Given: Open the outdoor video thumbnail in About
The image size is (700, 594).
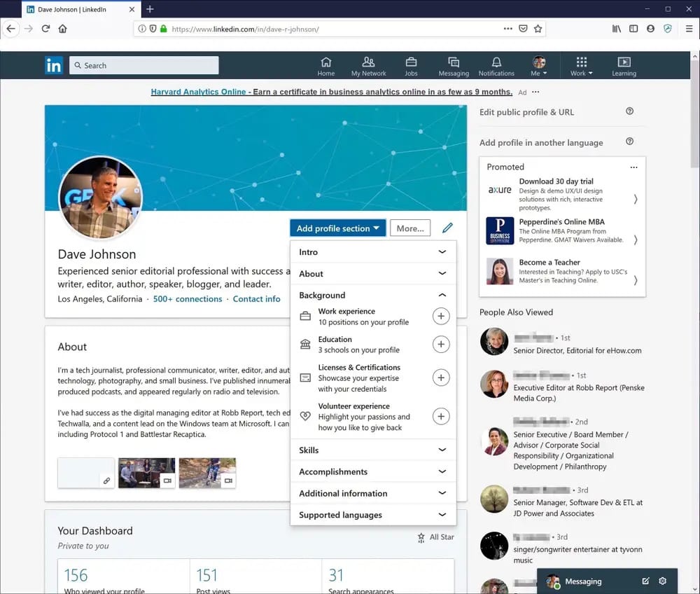Looking at the screenshot, I should (x=208, y=473).
